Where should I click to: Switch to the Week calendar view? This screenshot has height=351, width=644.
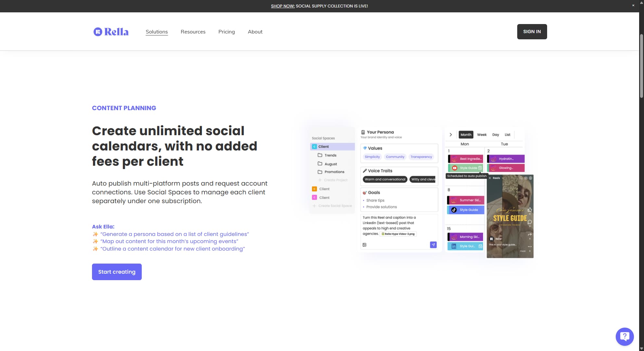click(x=482, y=134)
